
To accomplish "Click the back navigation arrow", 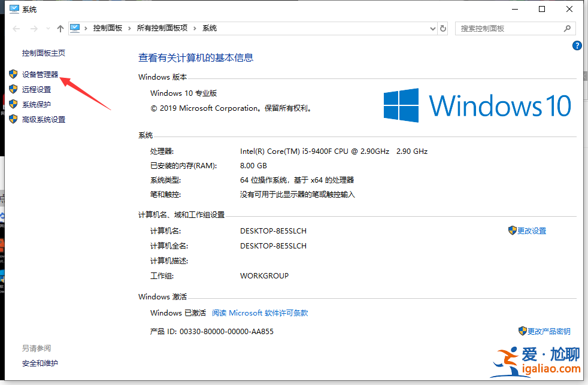I will 16,28.
